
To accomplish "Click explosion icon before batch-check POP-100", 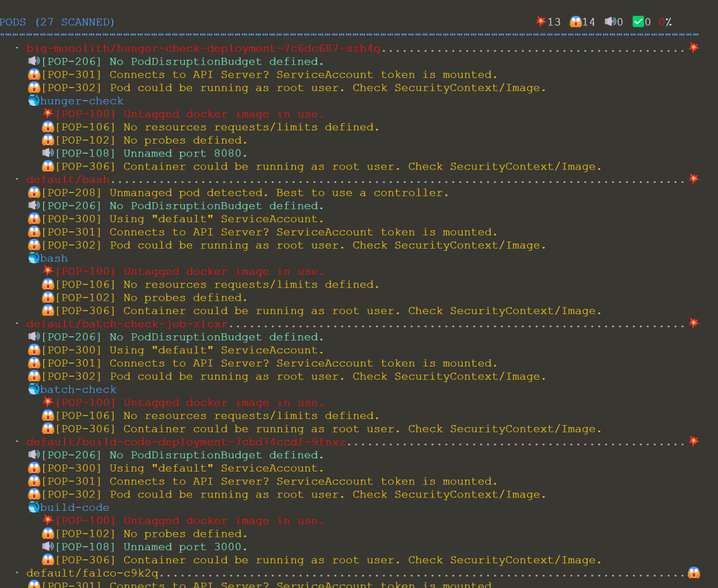I will (48, 402).
